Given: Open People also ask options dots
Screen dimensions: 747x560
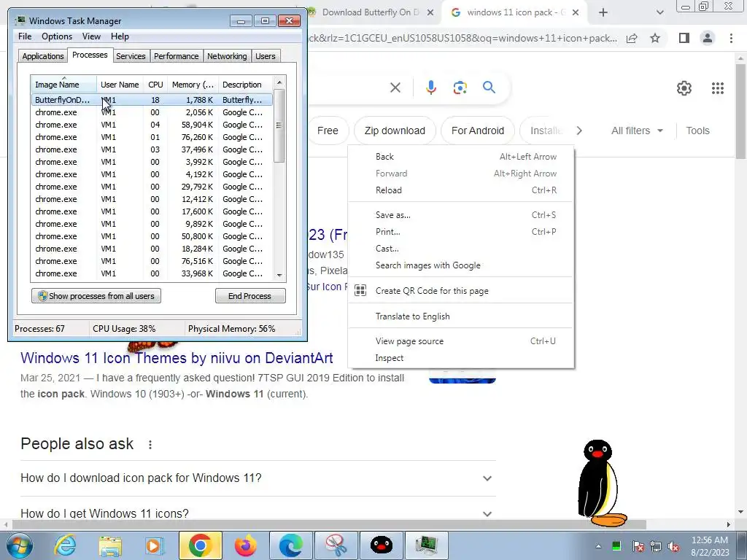Looking at the screenshot, I should pos(150,444).
